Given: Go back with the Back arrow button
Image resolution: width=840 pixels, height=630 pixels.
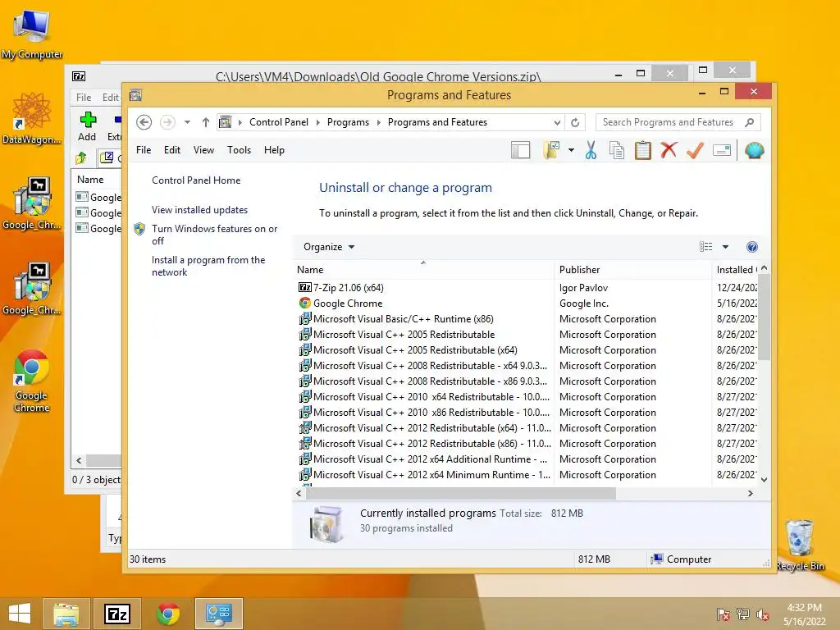Looking at the screenshot, I should (x=144, y=122).
